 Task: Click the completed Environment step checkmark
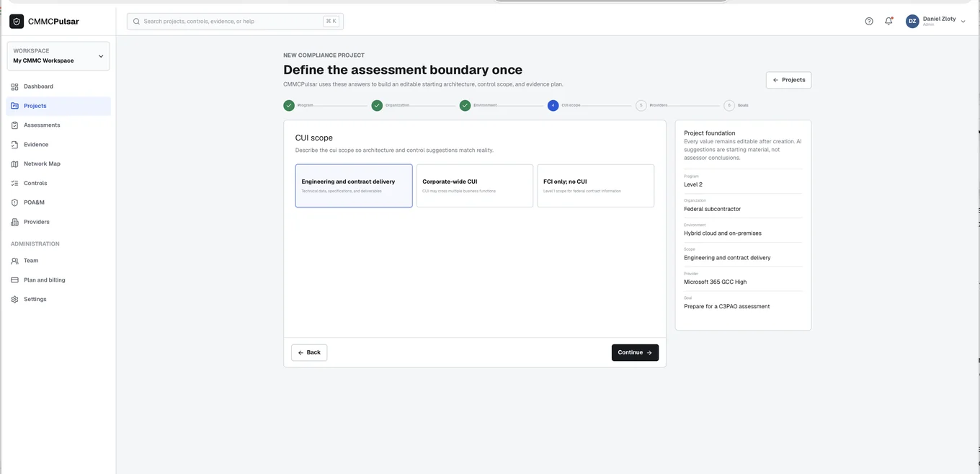[465, 105]
